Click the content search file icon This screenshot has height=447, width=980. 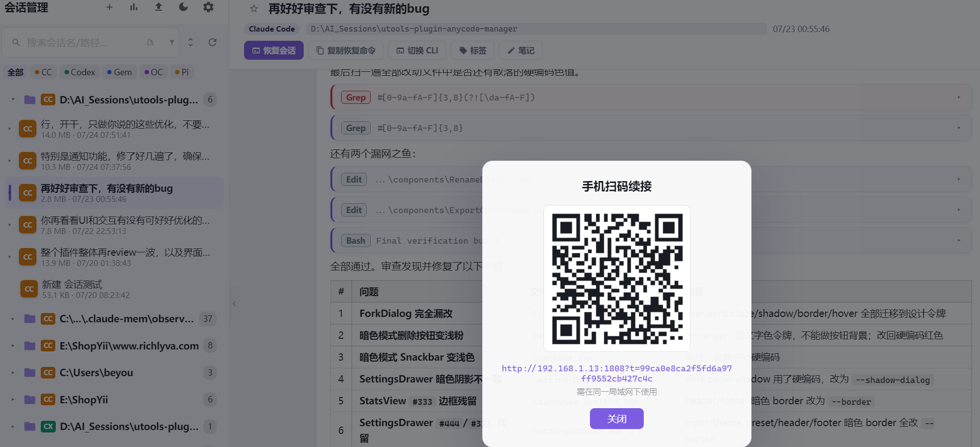tap(150, 43)
